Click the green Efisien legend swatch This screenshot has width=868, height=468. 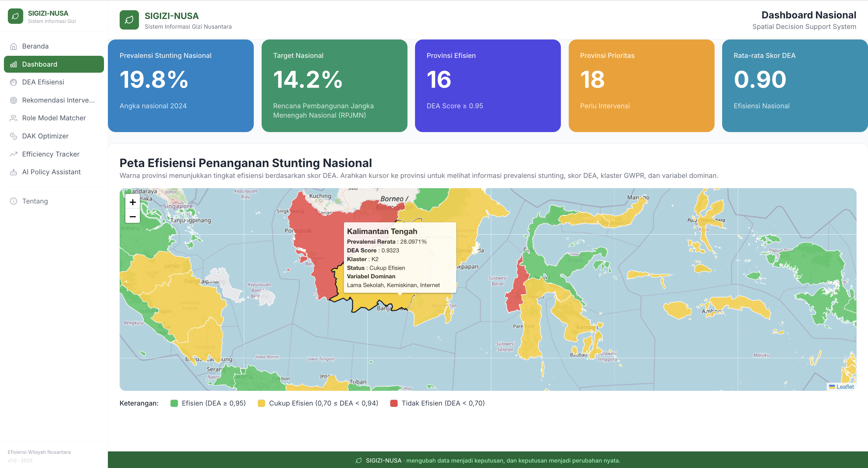pos(174,403)
